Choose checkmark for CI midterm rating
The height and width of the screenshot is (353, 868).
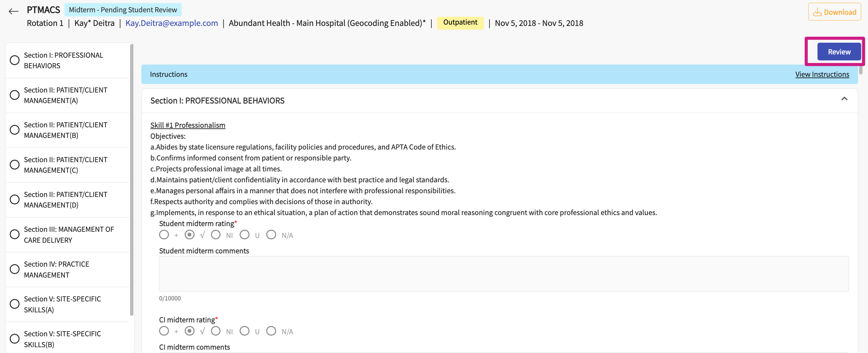190,331
